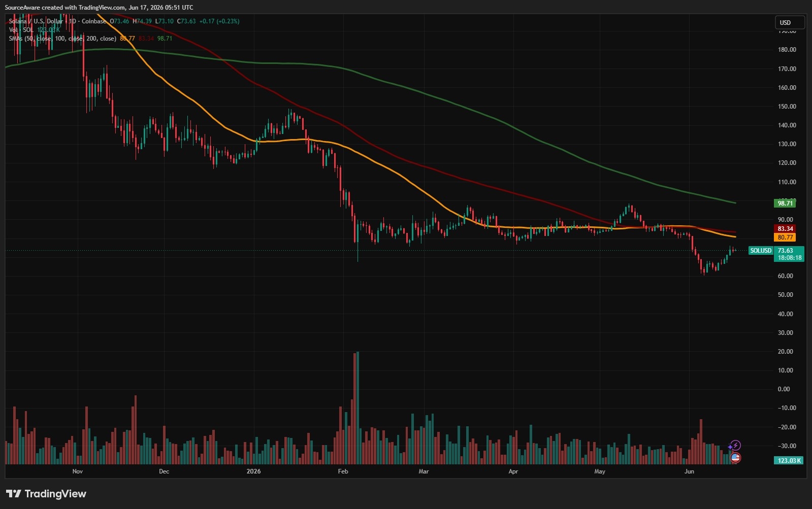812x509 pixels.
Task: Click the "Feb" label on the time axis
Action: click(x=343, y=471)
